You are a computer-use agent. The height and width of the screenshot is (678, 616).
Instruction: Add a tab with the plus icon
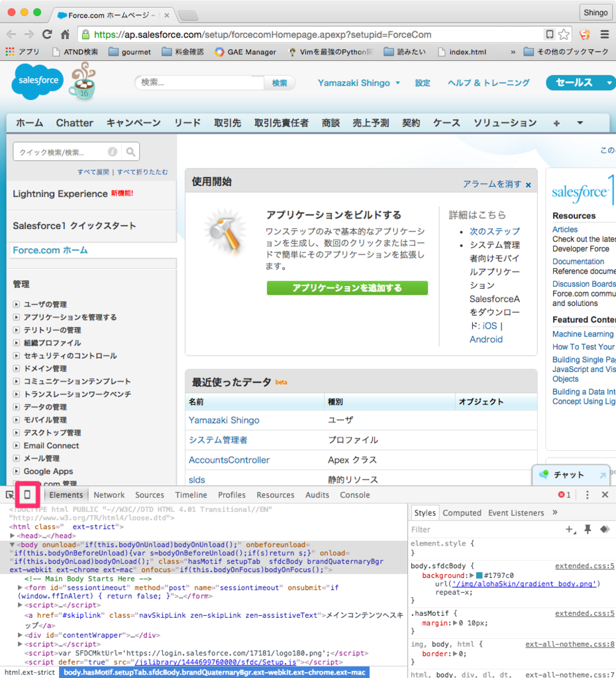[x=556, y=123]
